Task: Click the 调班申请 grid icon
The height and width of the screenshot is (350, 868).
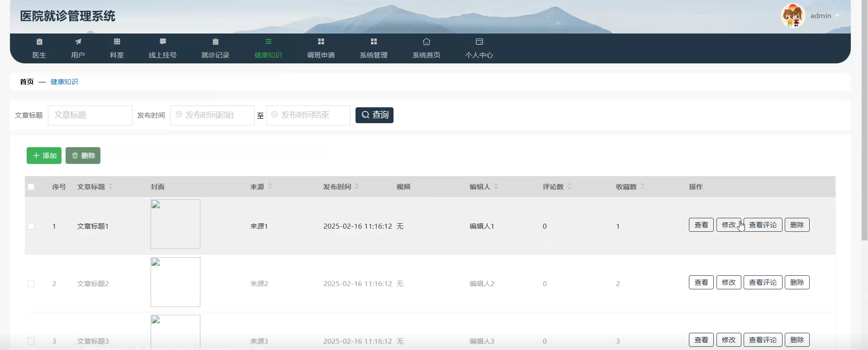Action: pyautogui.click(x=321, y=42)
